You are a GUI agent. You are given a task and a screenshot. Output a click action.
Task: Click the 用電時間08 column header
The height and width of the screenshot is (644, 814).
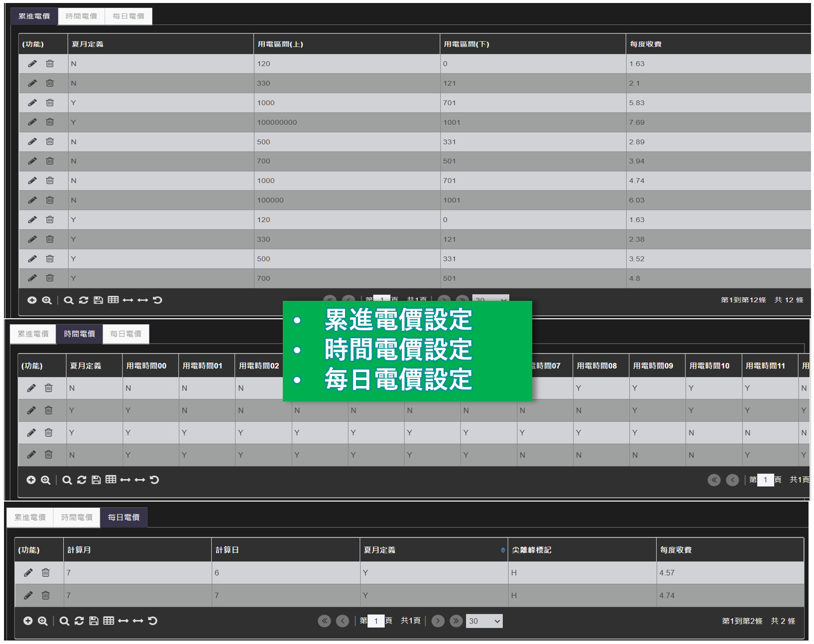click(x=601, y=366)
